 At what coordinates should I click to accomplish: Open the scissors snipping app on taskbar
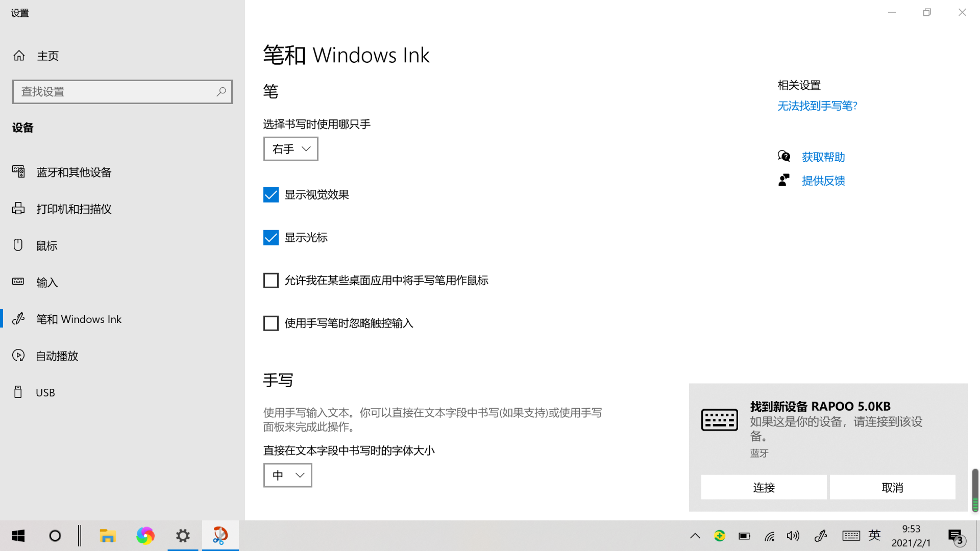220,536
